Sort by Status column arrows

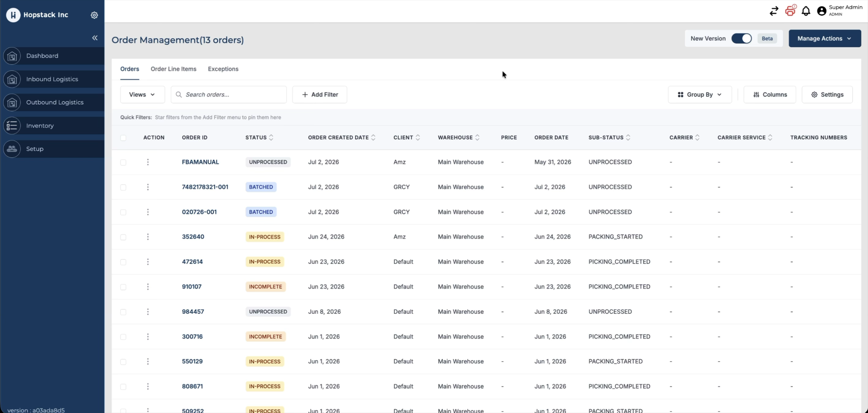point(271,138)
